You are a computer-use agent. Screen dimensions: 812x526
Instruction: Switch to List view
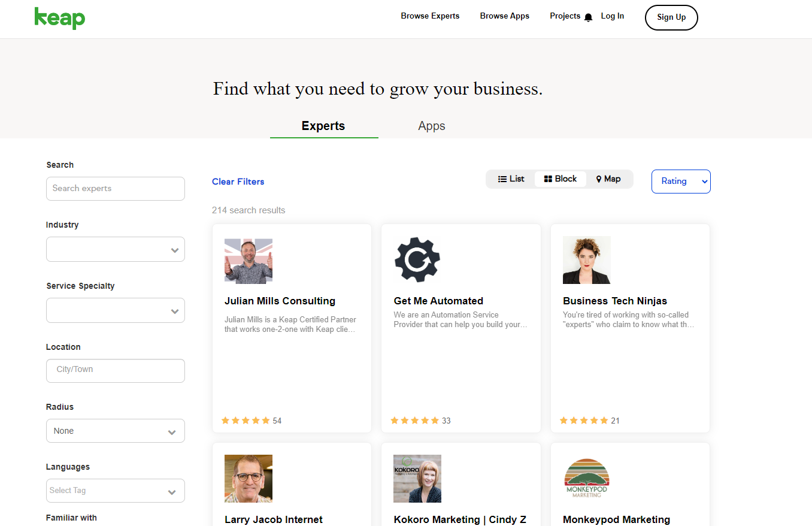pos(511,179)
